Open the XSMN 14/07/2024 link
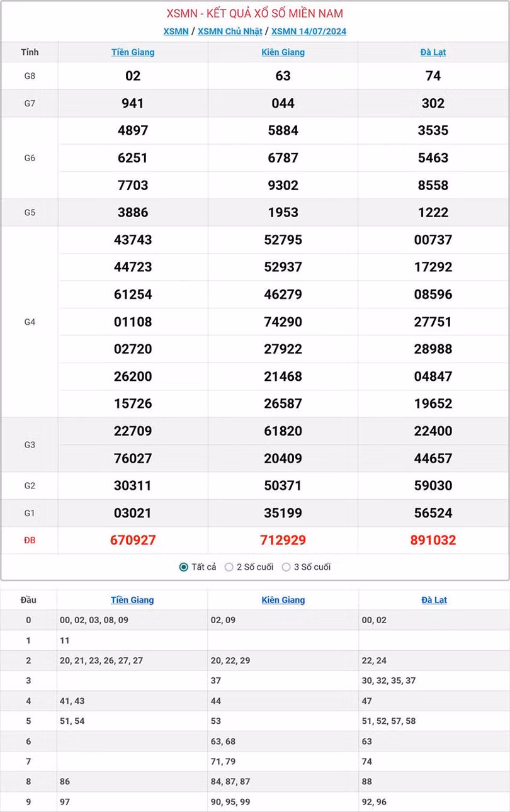This screenshot has width=510, height=812. 309,31
